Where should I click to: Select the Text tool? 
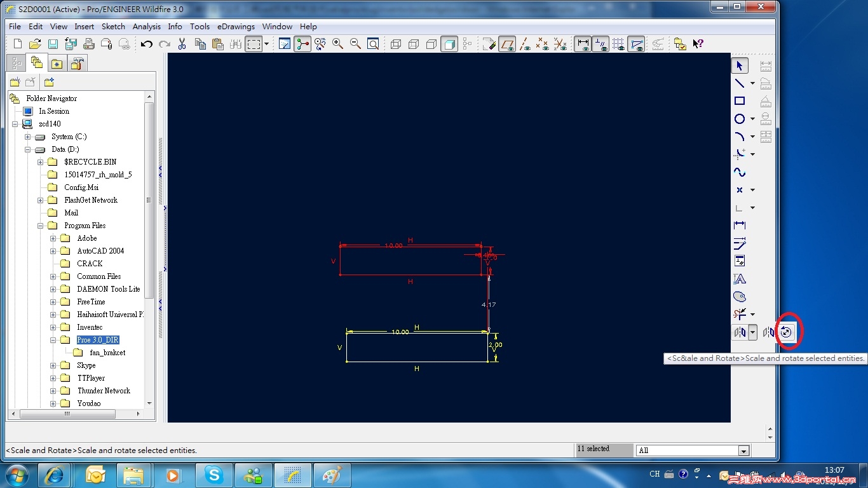click(740, 279)
